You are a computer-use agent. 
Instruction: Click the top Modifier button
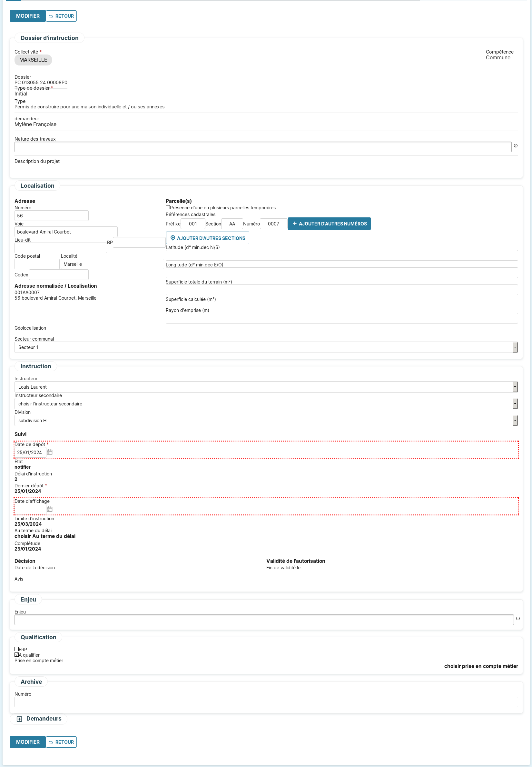pyautogui.click(x=28, y=16)
